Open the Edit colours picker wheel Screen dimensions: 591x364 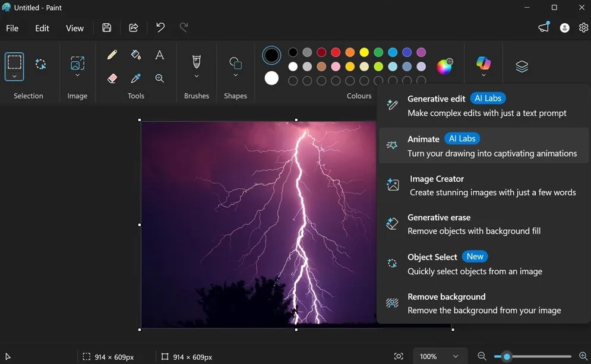[x=445, y=67]
